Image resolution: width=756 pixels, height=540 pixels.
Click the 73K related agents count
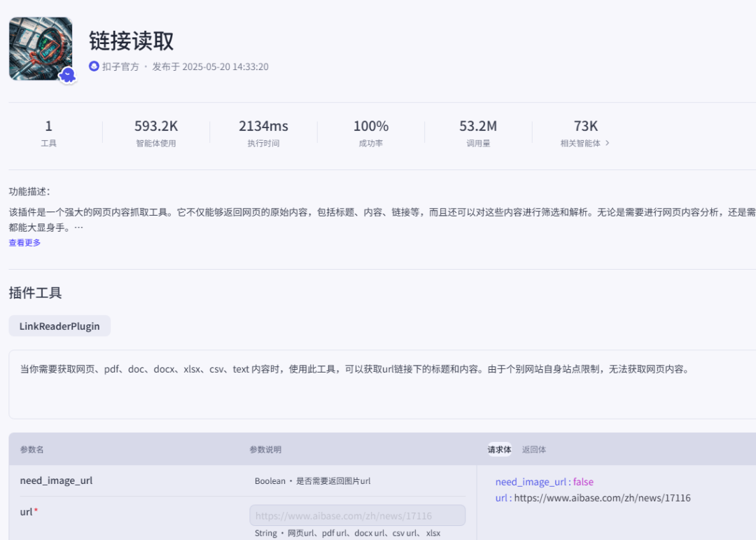[585, 126]
